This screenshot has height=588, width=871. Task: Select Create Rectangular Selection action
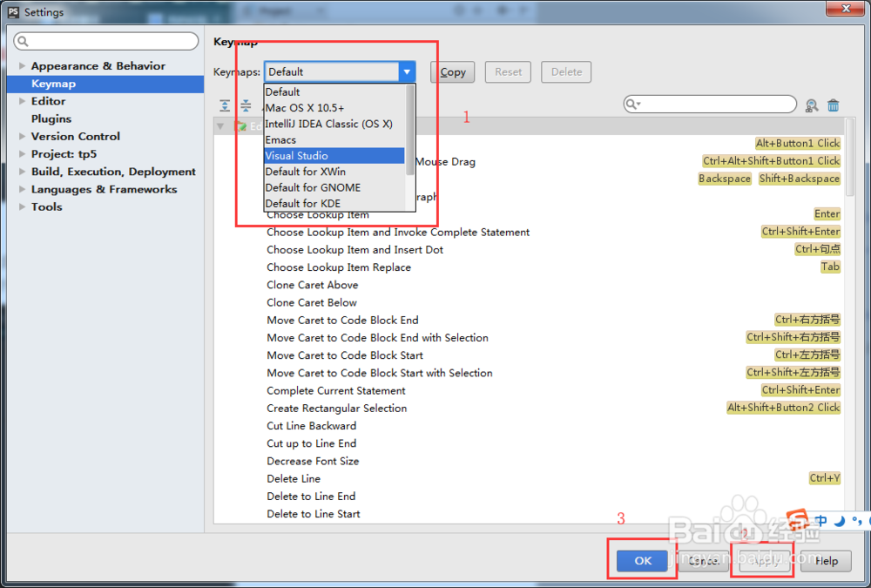tap(336, 409)
